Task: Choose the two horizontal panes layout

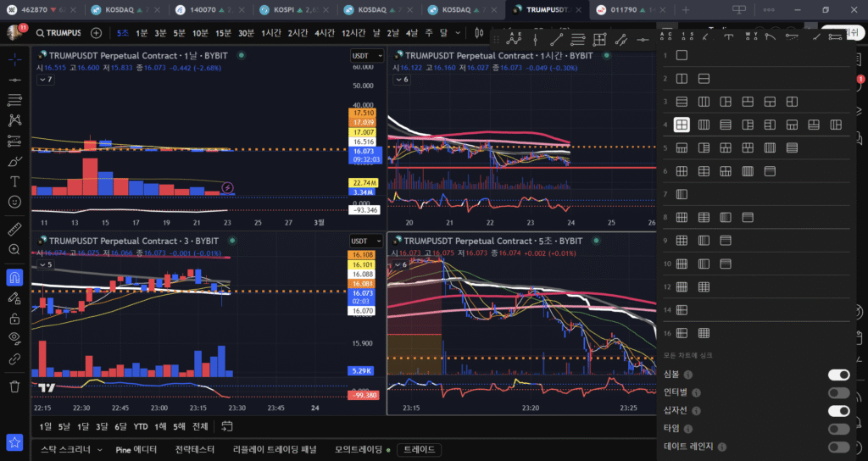Action: coord(704,79)
